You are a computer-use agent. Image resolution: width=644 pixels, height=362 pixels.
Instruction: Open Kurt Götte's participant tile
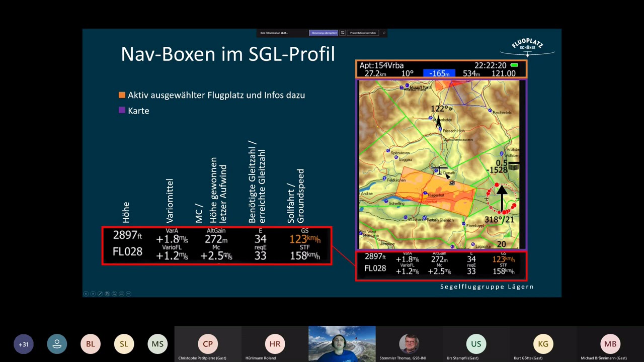(543, 344)
